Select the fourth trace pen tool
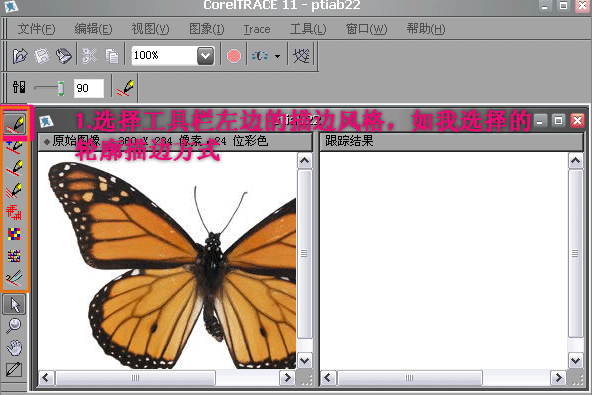 (x=14, y=190)
